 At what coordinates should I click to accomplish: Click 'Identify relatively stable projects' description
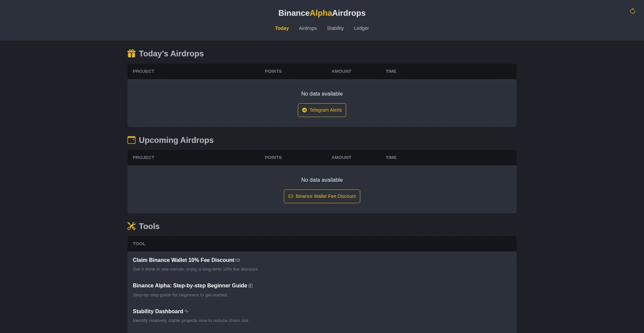(x=191, y=321)
